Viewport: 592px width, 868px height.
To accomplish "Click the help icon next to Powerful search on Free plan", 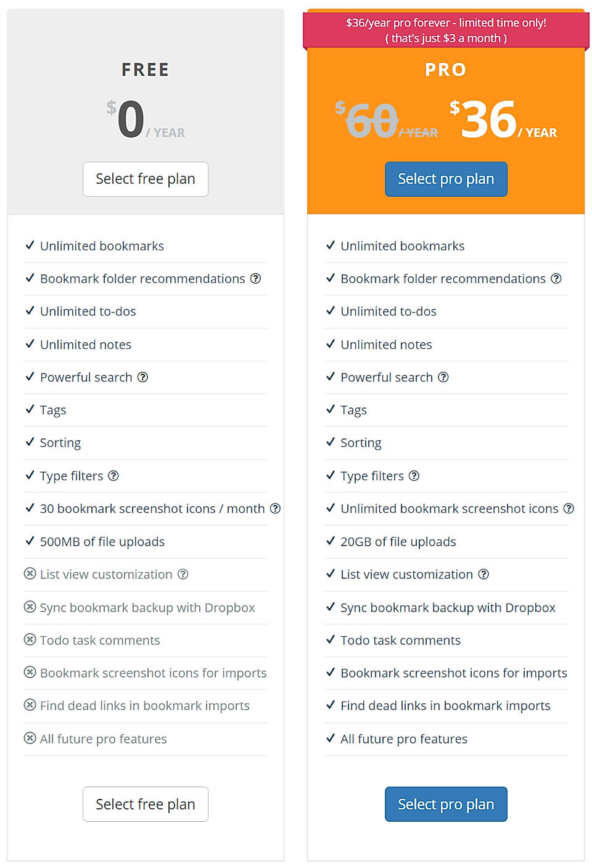I will click(143, 377).
